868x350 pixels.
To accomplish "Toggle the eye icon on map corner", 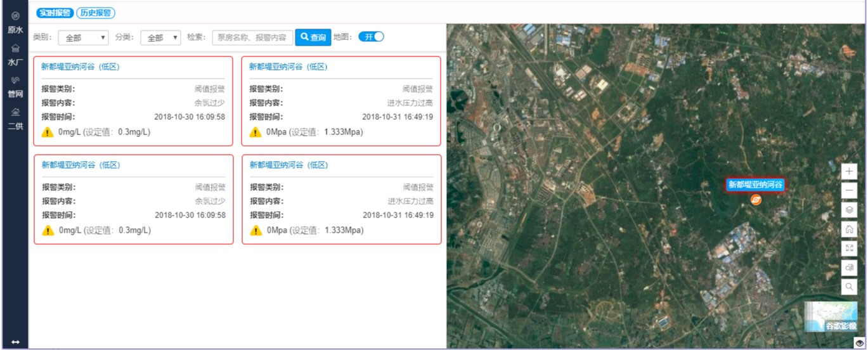I will pos(859,343).
